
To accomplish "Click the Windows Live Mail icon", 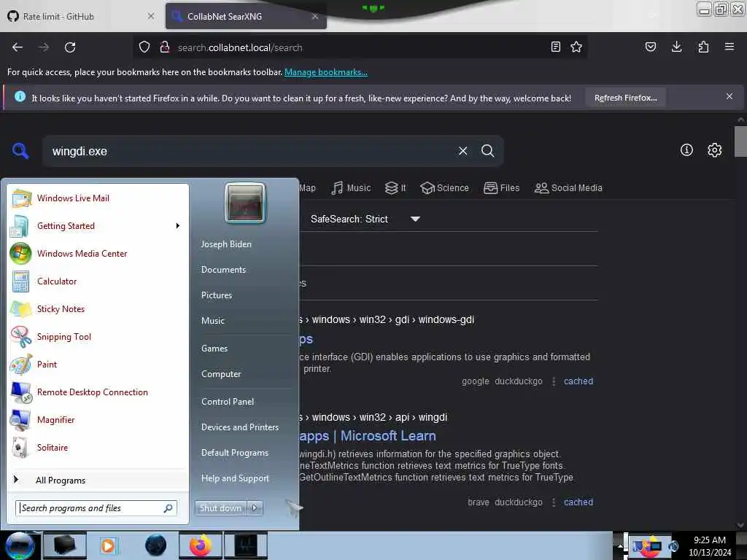I will click(x=21, y=198).
